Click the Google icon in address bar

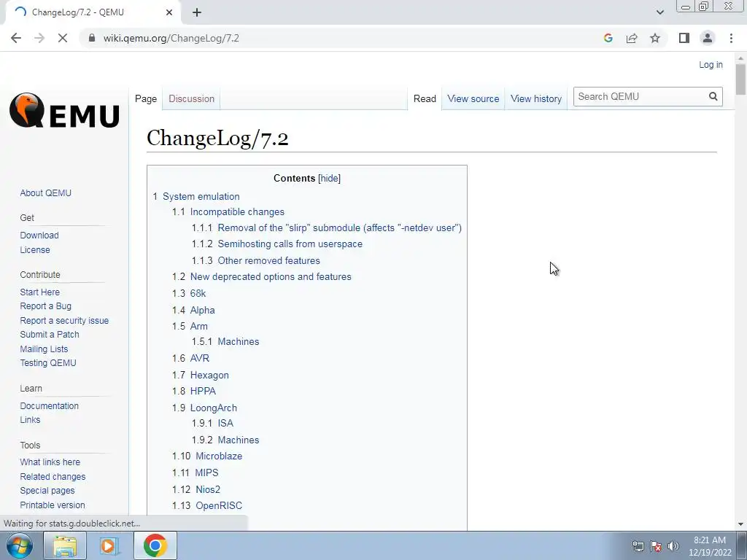[x=608, y=38]
